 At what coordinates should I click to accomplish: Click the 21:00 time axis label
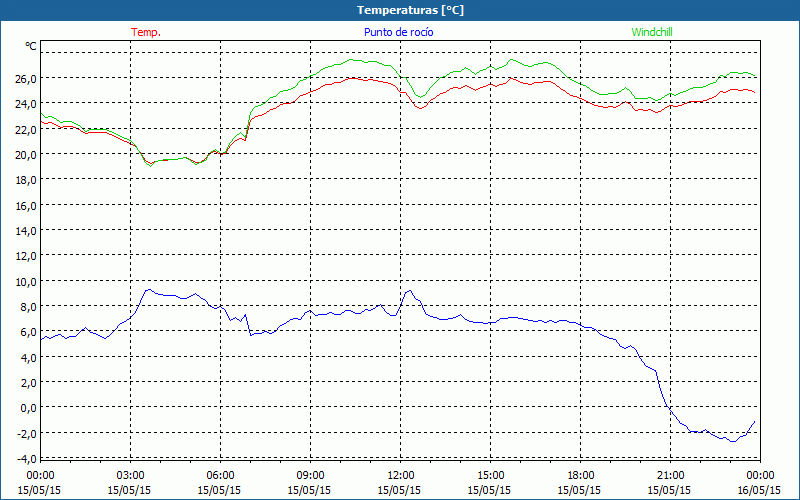[x=670, y=476]
